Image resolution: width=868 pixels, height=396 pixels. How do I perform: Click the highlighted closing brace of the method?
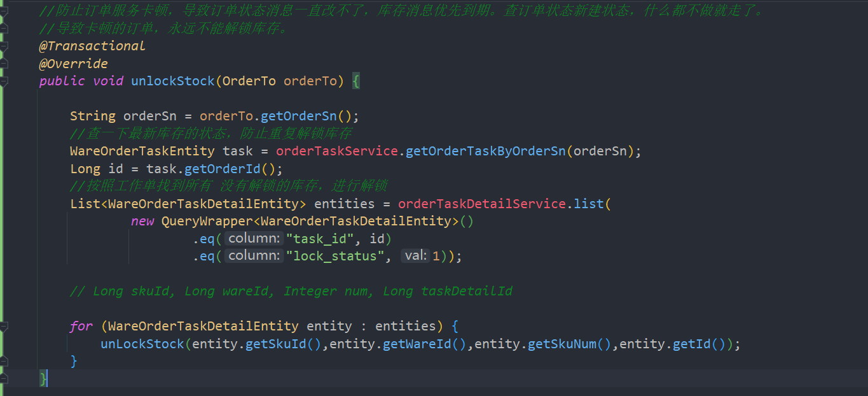(43, 378)
